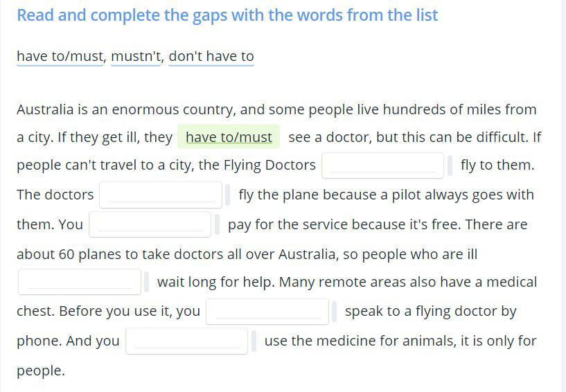Select the gap before "speak to a flying doctor"
Viewport: 566px width, 392px height.
pyautogui.click(x=267, y=312)
